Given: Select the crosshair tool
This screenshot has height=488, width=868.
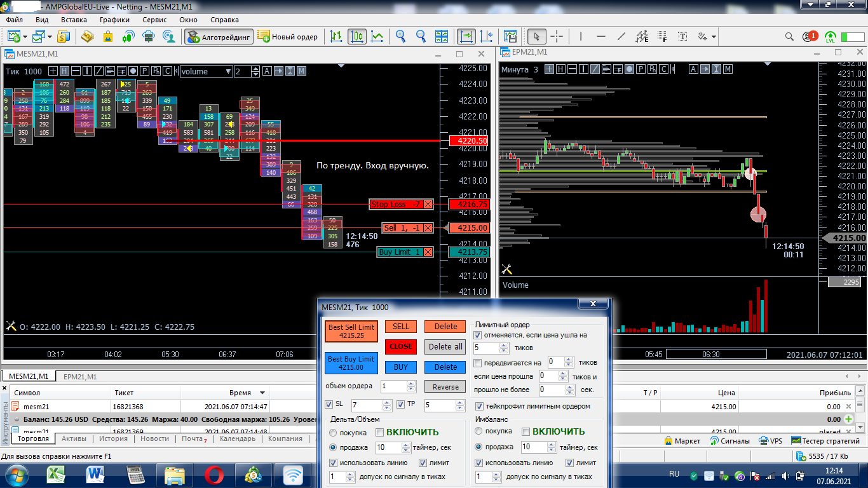Looking at the screenshot, I should click(556, 37).
